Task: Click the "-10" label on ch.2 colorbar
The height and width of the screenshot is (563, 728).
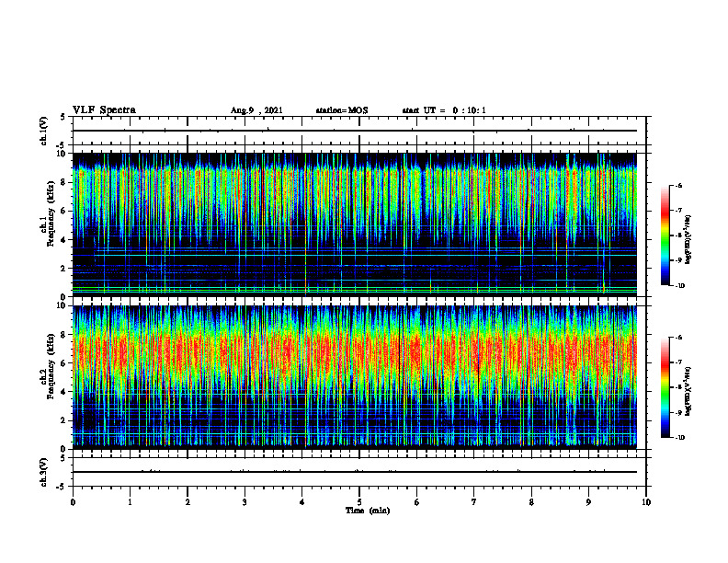Action: pyautogui.click(x=679, y=438)
